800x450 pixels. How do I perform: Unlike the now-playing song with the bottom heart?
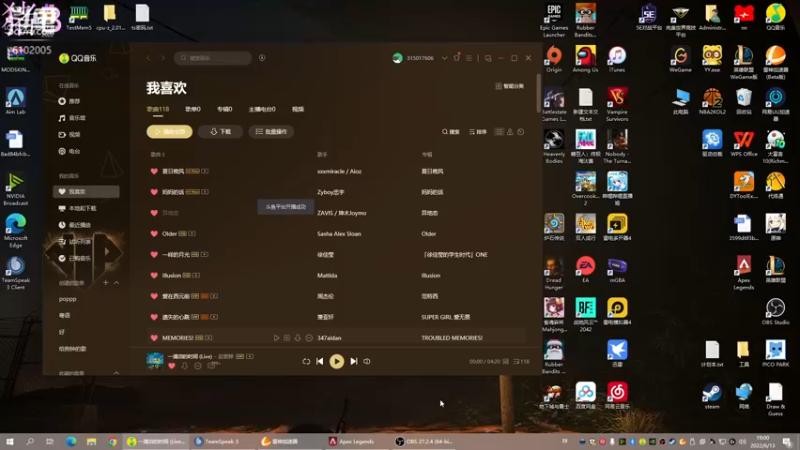(171, 366)
